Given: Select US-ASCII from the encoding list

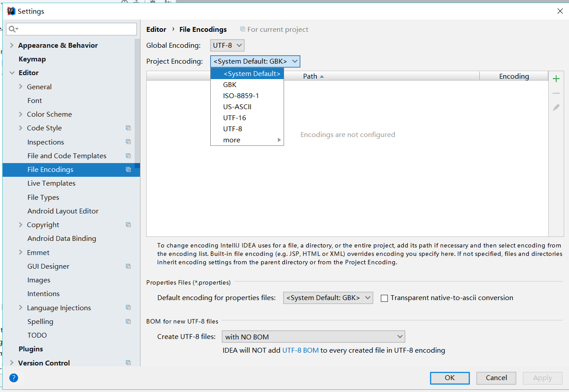Looking at the screenshot, I should click(247, 107).
